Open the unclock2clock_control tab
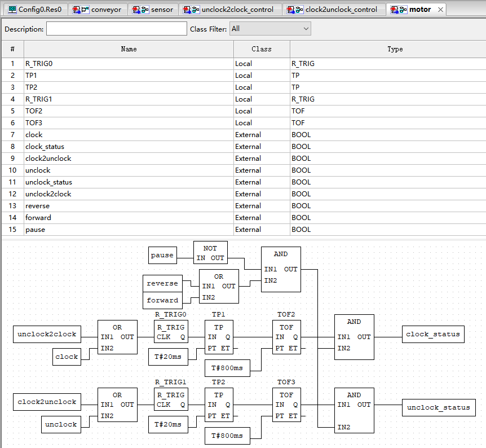The height and width of the screenshot is (448, 486). click(x=229, y=10)
